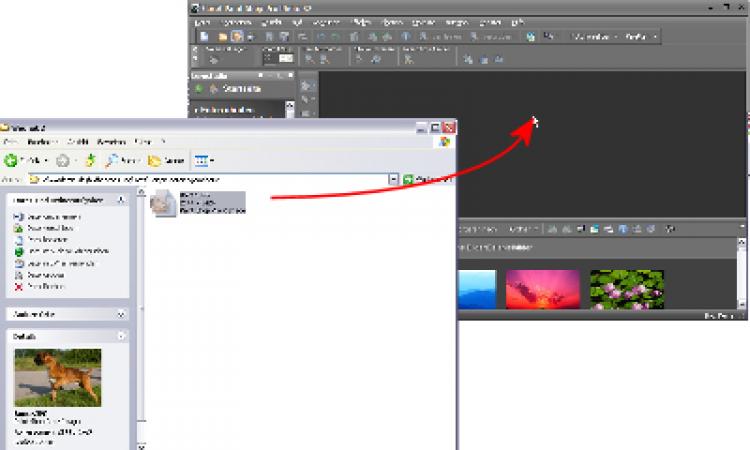Click the Open file icon in Paint Shop Pro
The height and width of the screenshot is (450, 750).
[224, 37]
